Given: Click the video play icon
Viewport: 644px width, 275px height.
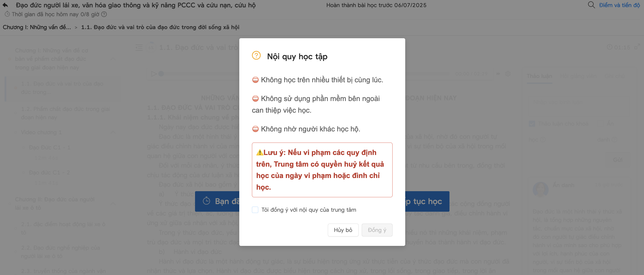Looking at the screenshot, I should click(x=154, y=74).
